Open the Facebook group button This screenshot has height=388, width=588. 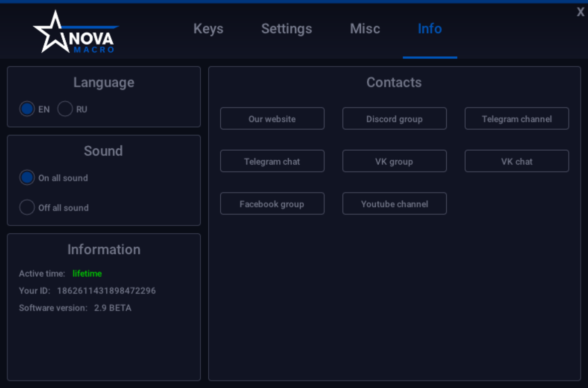(272, 204)
